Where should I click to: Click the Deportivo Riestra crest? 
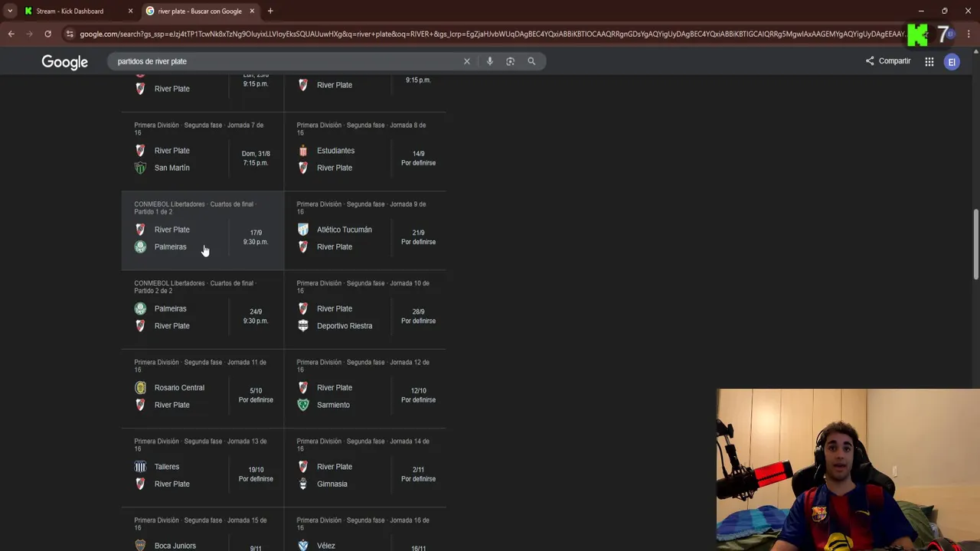[303, 326]
